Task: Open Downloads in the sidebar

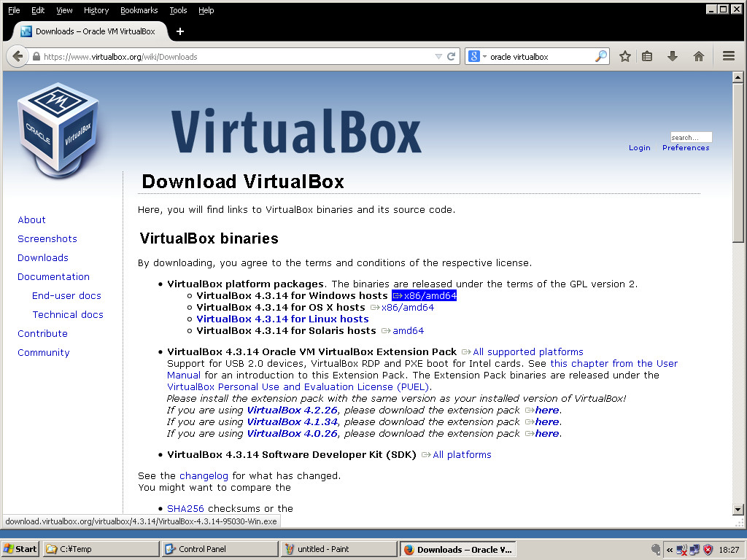Action: 43,257
